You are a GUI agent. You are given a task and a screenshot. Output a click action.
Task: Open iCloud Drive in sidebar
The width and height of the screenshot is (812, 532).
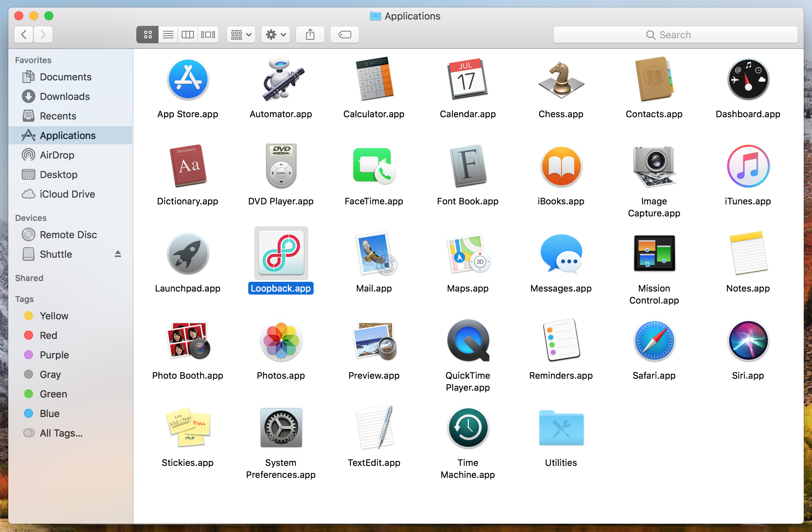[x=71, y=194]
